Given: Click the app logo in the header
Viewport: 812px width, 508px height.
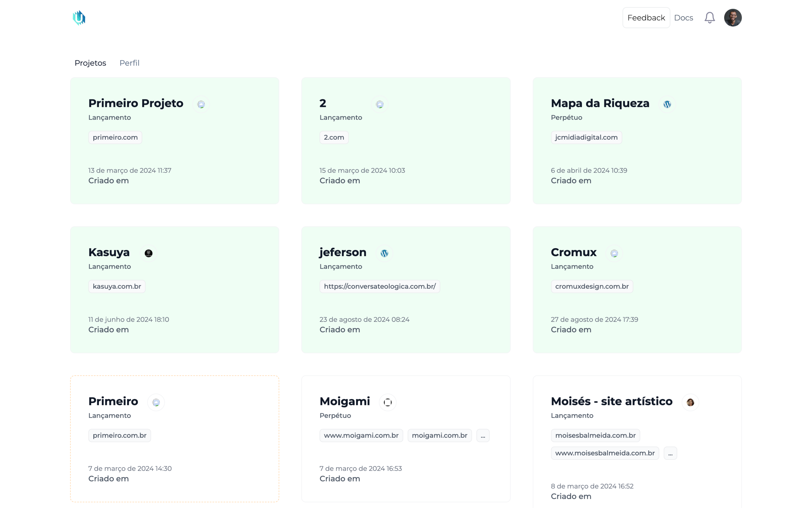Looking at the screenshot, I should click(79, 18).
